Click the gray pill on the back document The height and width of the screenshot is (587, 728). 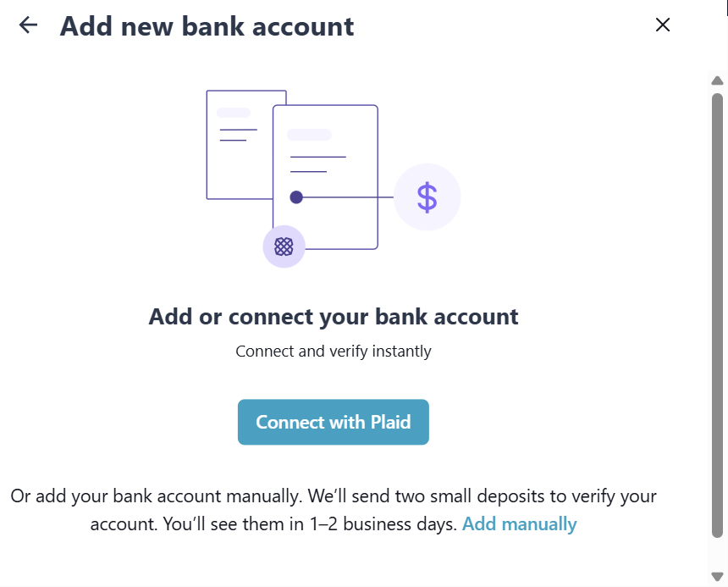[x=234, y=113]
